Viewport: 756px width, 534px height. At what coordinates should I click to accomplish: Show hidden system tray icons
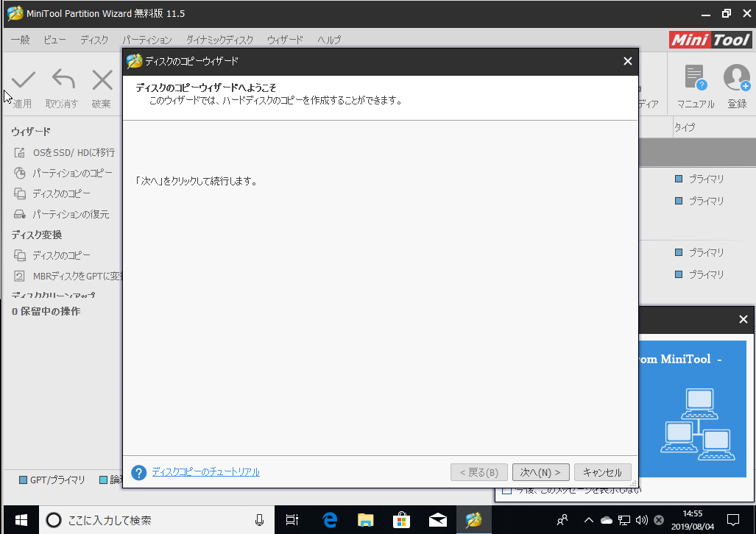pyautogui.click(x=588, y=520)
